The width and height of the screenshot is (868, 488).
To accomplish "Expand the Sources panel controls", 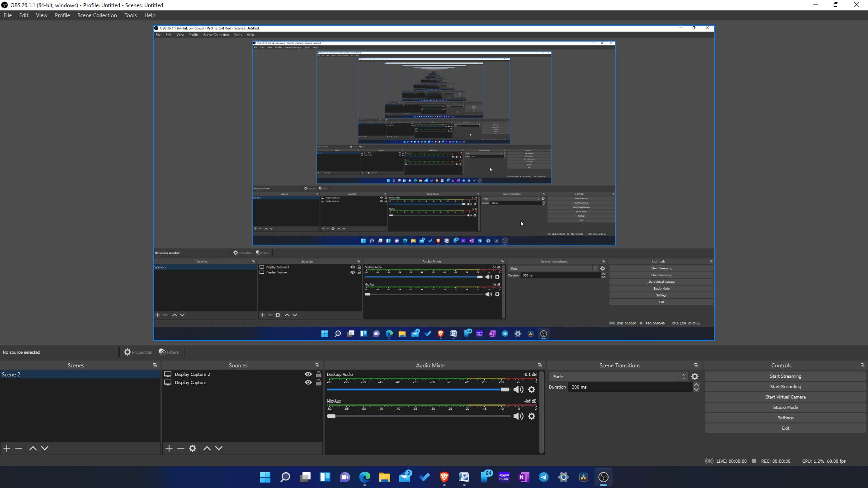I will [x=317, y=365].
